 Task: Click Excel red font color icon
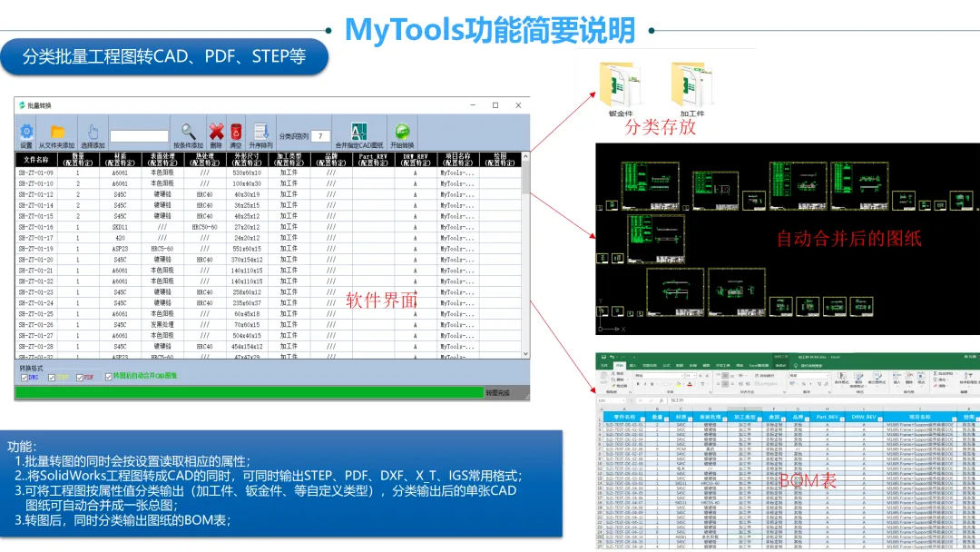690,384
